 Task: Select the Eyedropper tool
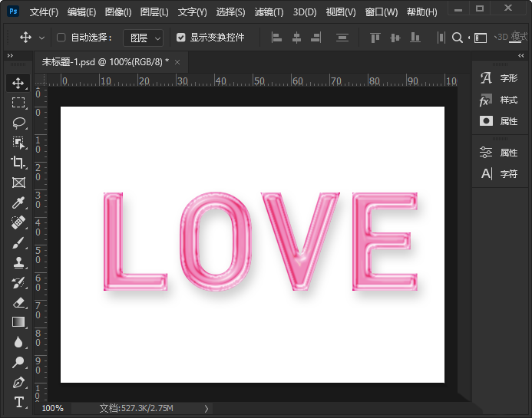click(18, 202)
